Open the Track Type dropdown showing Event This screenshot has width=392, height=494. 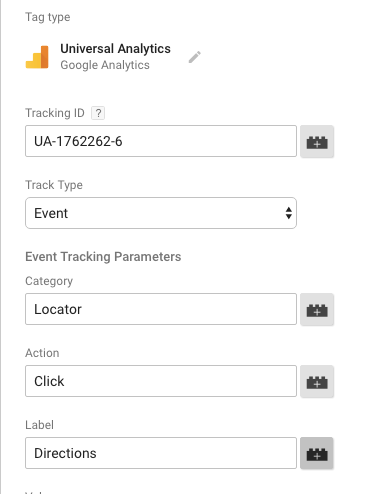coord(161,213)
